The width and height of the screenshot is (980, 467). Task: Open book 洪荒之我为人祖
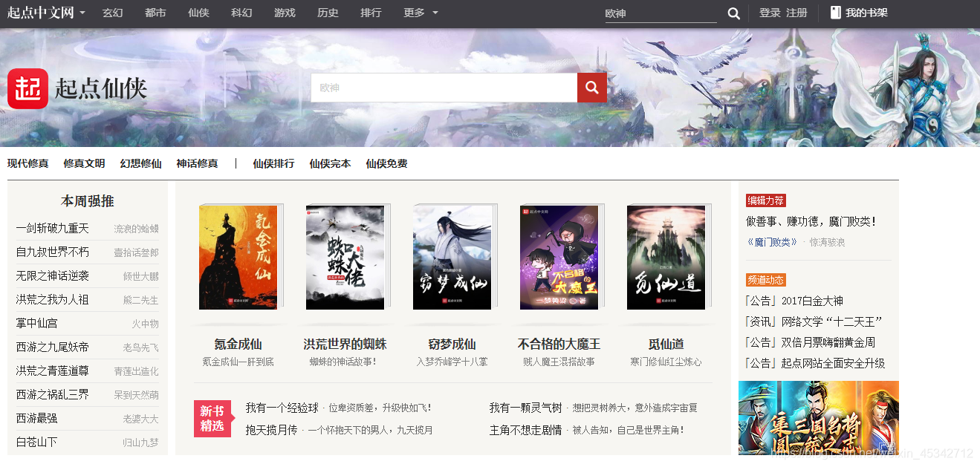[x=53, y=299]
